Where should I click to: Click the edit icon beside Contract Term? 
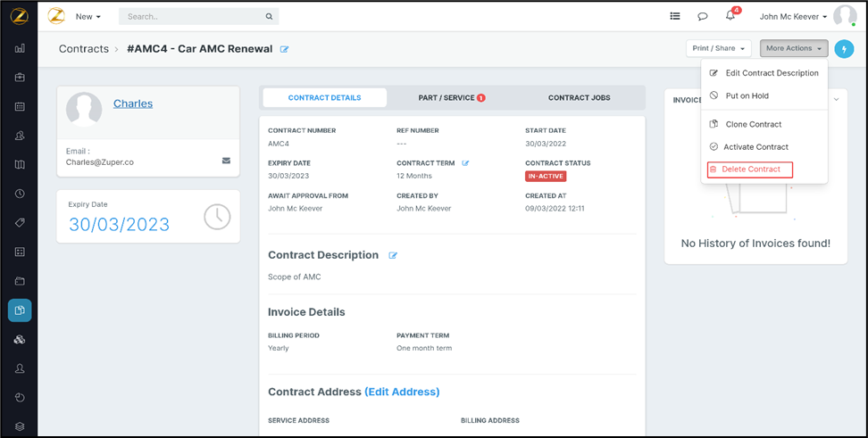tap(465, 163)
